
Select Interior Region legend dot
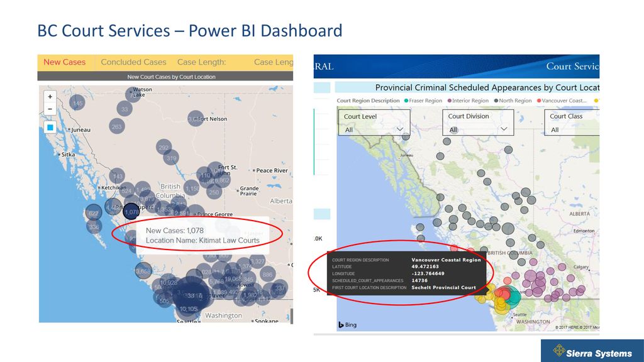pos(449,101)
